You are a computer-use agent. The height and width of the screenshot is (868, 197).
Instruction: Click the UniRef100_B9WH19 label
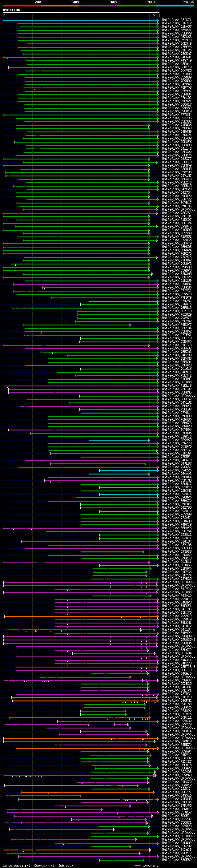point(176,111)
